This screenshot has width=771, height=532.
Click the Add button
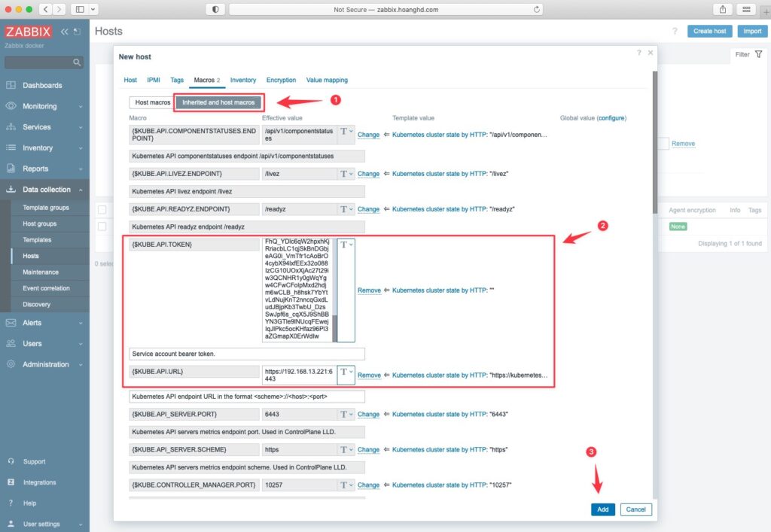(603, 509)
